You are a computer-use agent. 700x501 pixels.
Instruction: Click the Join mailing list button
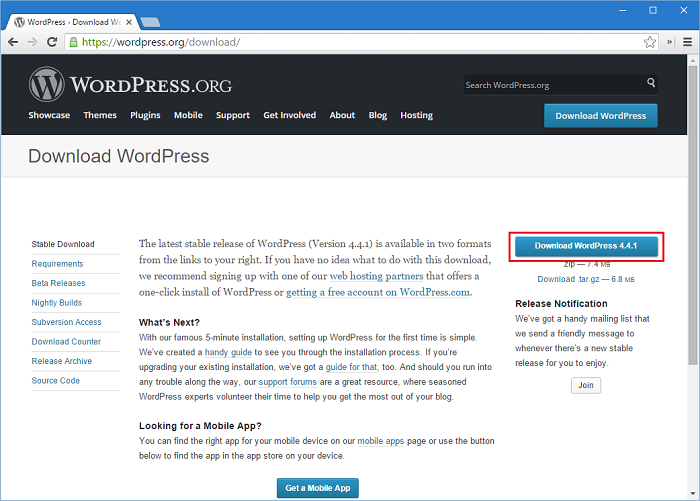(x=586, y=385)
